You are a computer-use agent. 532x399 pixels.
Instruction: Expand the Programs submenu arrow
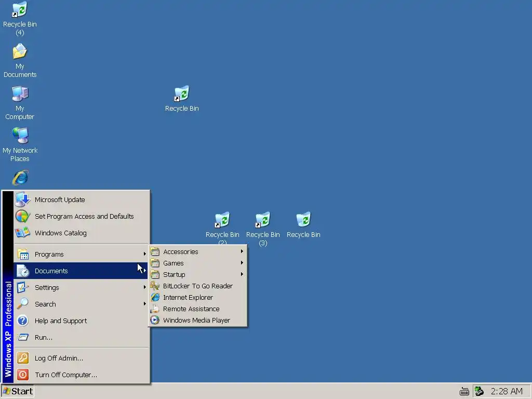pos(145,254)
